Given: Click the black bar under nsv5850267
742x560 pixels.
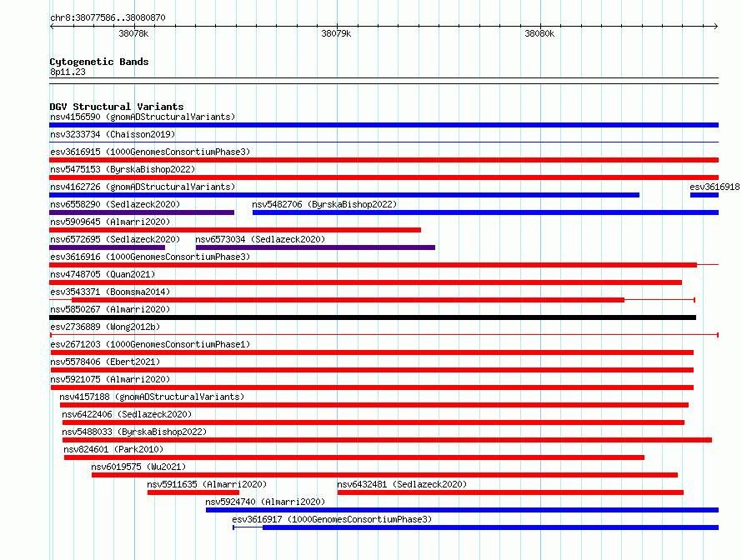Looking at the screenshot, I should [373, 317].
